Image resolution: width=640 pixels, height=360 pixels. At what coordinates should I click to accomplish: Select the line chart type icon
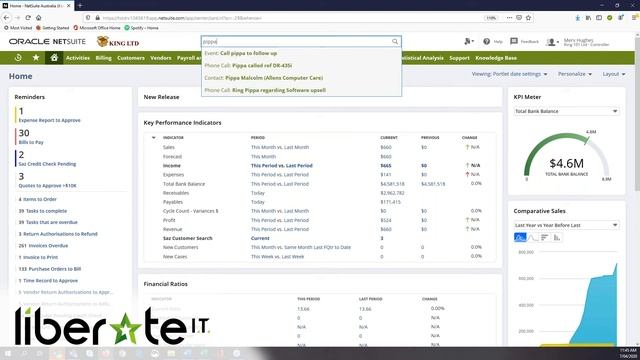pyautogui.click(x=532, y=238)
